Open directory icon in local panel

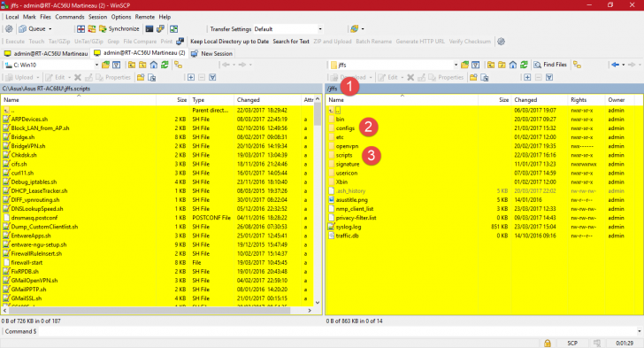105,65
